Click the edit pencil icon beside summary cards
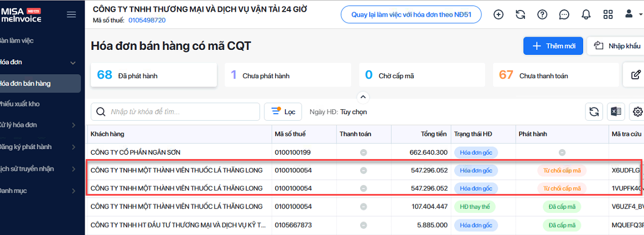Image resolution: width=644 pixels, height=235 pixels. pyautogui.click(x=635, y=75)
